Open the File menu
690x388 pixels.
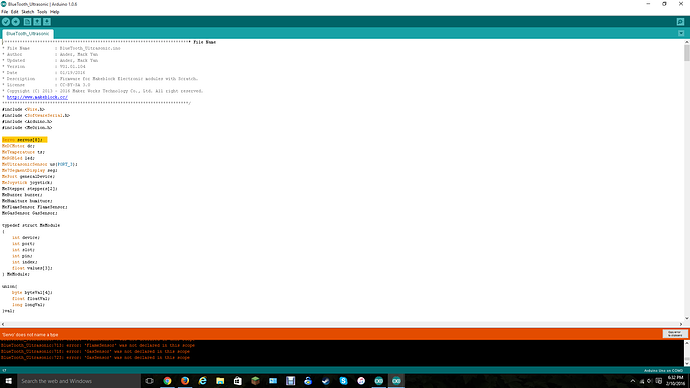(x=4, y=12)
